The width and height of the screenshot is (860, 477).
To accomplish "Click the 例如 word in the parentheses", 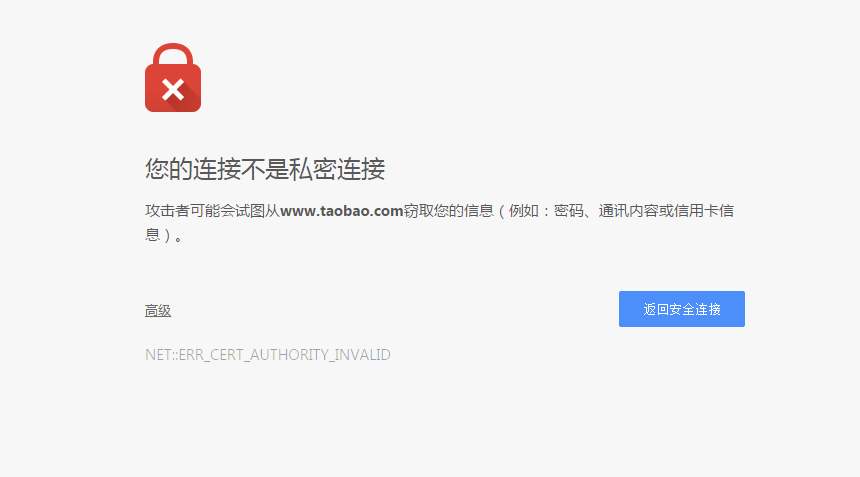I will [524, 211].
